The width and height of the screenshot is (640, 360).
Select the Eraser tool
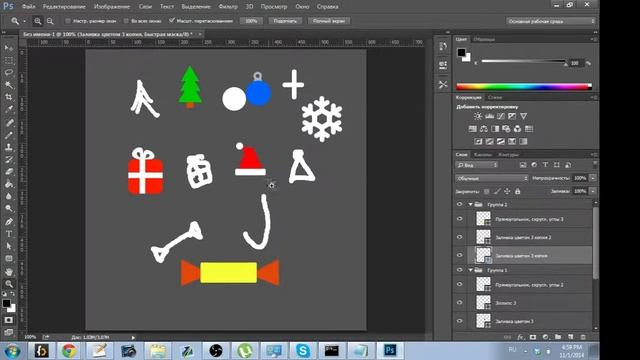coord(9,172)
